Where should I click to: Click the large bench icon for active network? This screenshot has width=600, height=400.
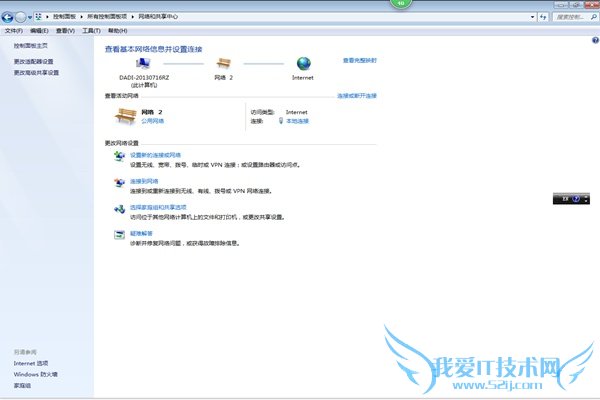[125, 116]
